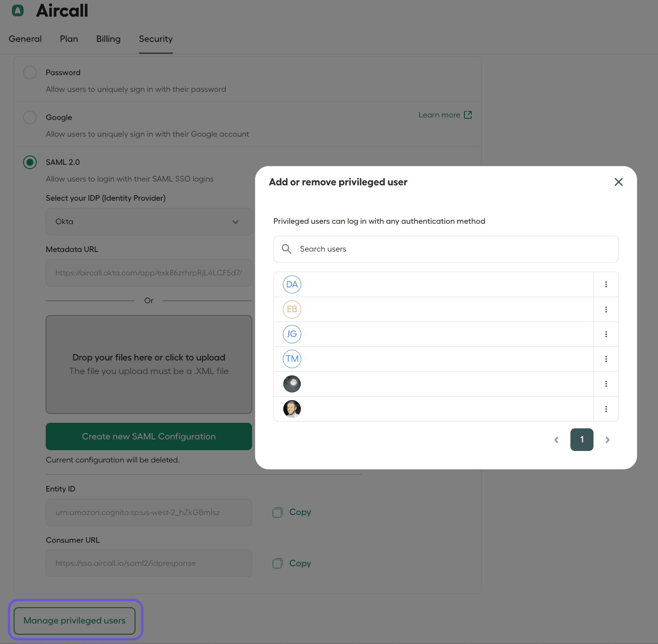Select the Password sign-in radio button
Viewport: 658px width, 644px height.
(30, 73)
